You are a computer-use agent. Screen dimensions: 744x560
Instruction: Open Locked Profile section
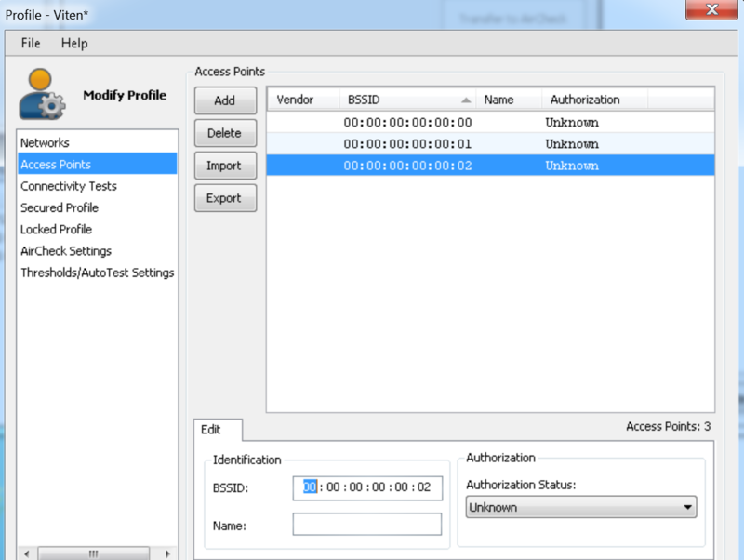[57, 229]
